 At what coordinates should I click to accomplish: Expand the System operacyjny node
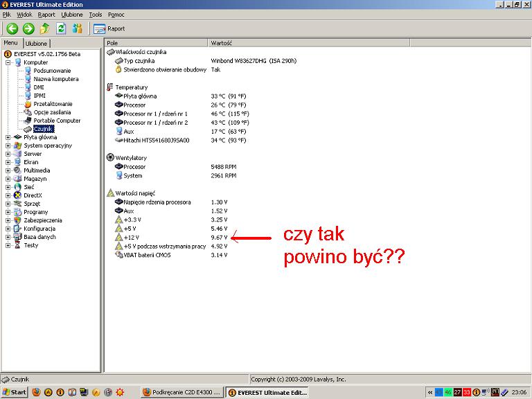click(8, 145)
